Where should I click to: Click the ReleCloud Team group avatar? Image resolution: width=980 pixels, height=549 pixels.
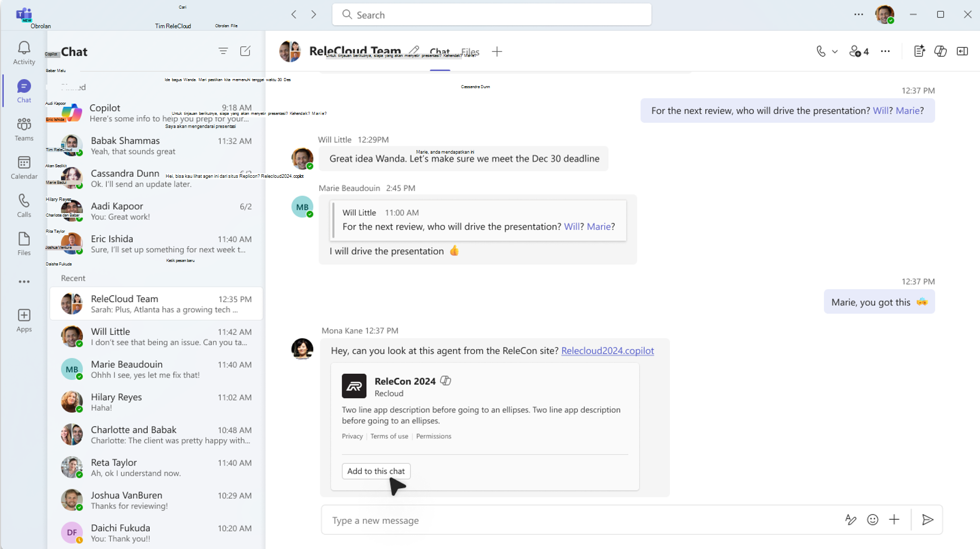(290, 51)
